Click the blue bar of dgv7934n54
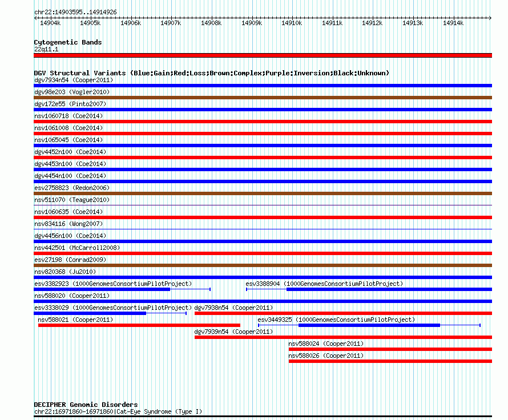The height and width of the screenshot is (420, 508). pos(263,86)
